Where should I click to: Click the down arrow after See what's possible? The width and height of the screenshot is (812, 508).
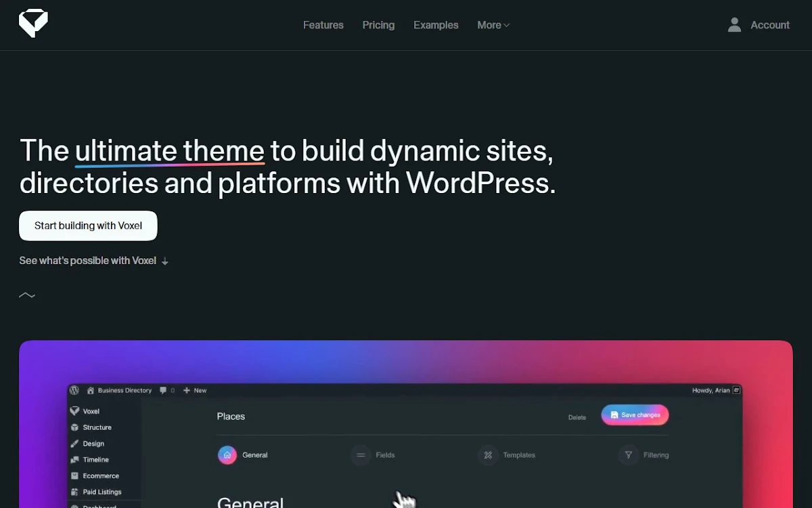[x=165, y=261]
